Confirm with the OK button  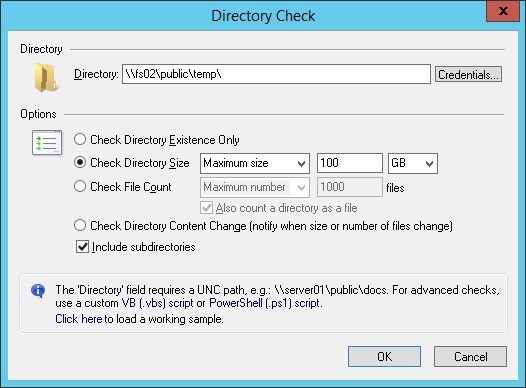click(384, 356)
